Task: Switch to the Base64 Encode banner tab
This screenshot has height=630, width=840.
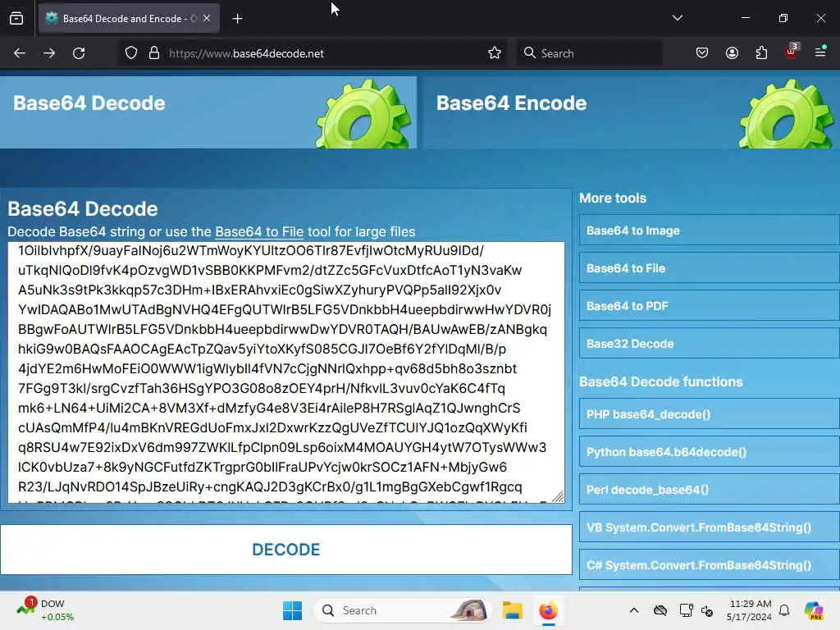Action: [632, 112]
